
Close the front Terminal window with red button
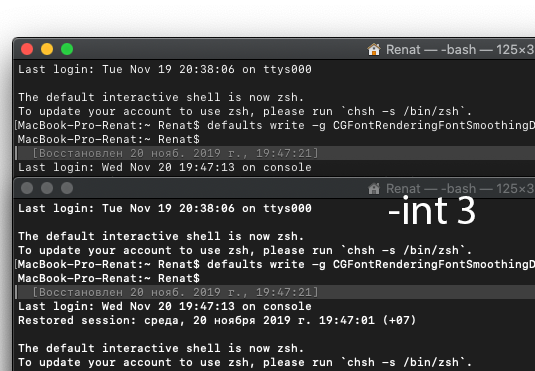click(x=27, y=49)
